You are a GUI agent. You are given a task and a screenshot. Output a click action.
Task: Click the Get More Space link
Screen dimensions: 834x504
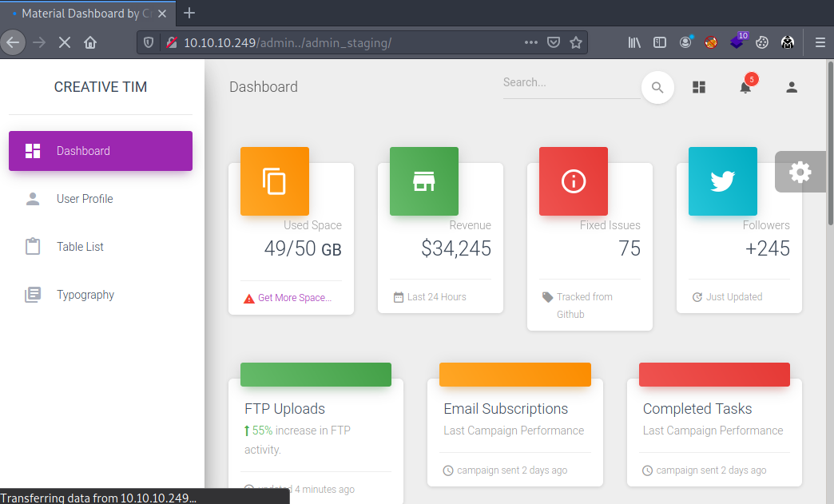[294, 298]
